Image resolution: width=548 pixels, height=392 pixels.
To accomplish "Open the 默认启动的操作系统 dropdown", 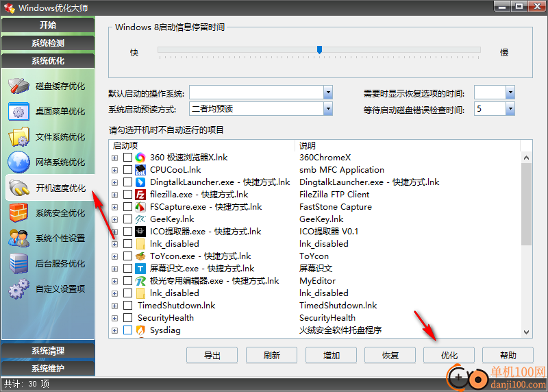I will (328, 93).
